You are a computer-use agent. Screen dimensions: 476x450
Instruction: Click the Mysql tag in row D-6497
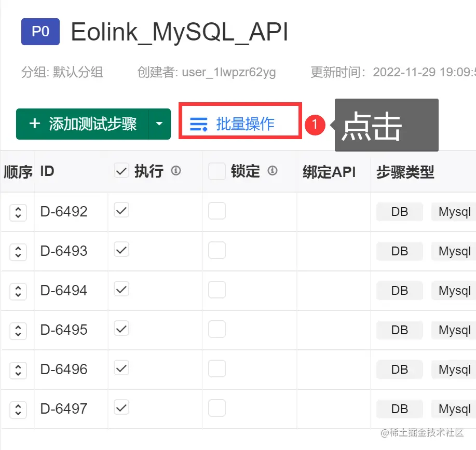click(x=454, y=409)
